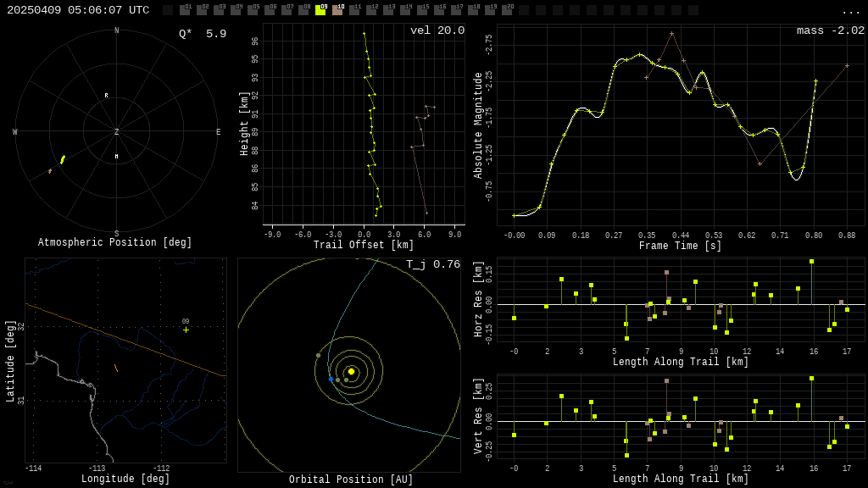The image size is (868, 488).
Task: Click the Horz Res [km] axis label
Action: [x=478, y=299]
